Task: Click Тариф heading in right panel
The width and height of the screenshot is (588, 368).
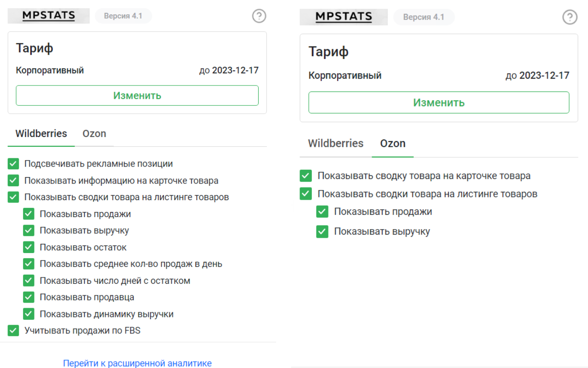Action: (328, 52)
